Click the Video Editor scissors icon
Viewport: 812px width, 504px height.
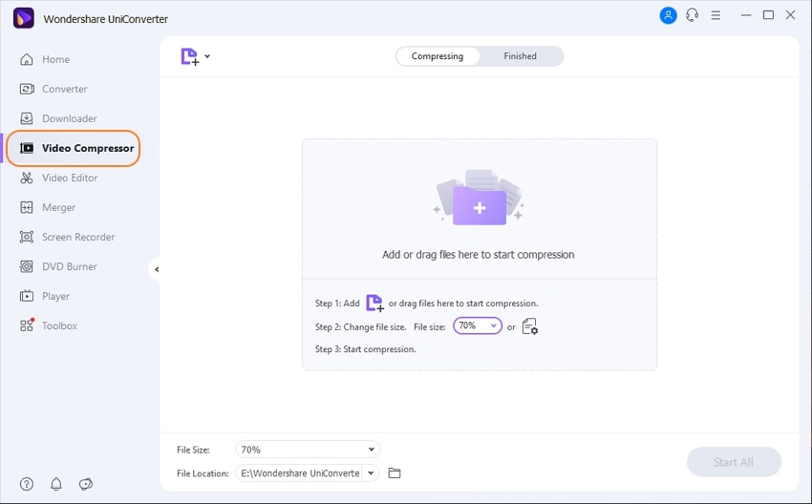[27, 178]
